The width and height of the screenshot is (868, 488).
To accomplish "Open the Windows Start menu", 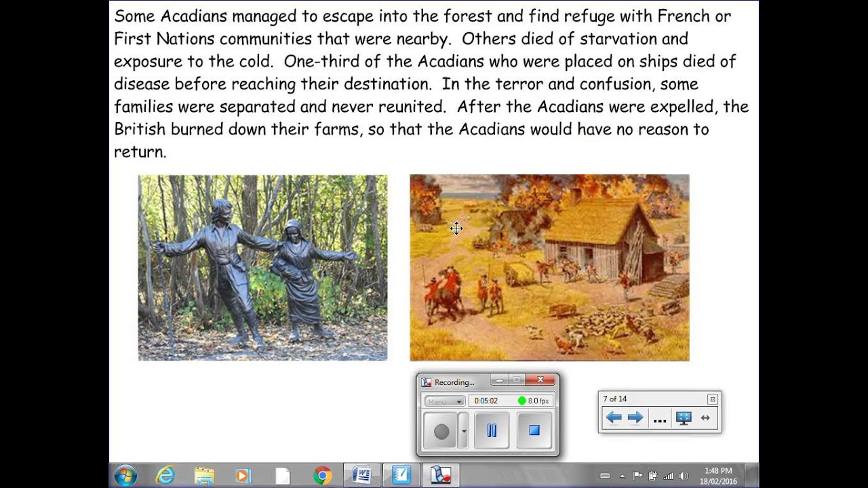I will coord(126,476).
